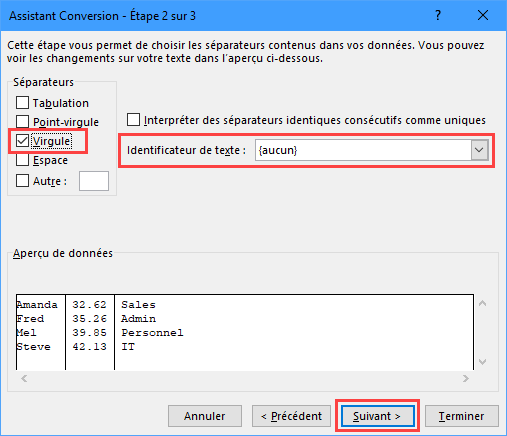Click the 39.85 value in preview
507x436 pixels.
(89, 333)
